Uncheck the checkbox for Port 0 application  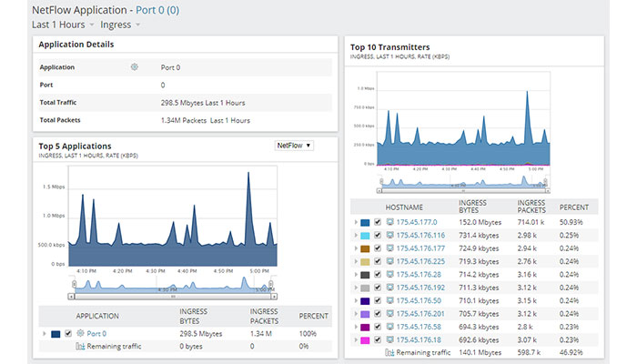click(68, 334)
